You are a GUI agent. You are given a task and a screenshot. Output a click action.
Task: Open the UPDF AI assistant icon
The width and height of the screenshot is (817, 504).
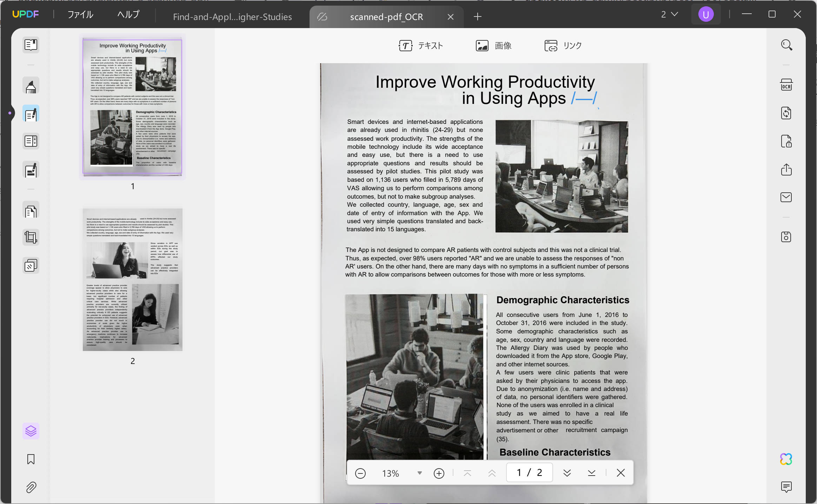pyautogui.click(x=786, y=459)
